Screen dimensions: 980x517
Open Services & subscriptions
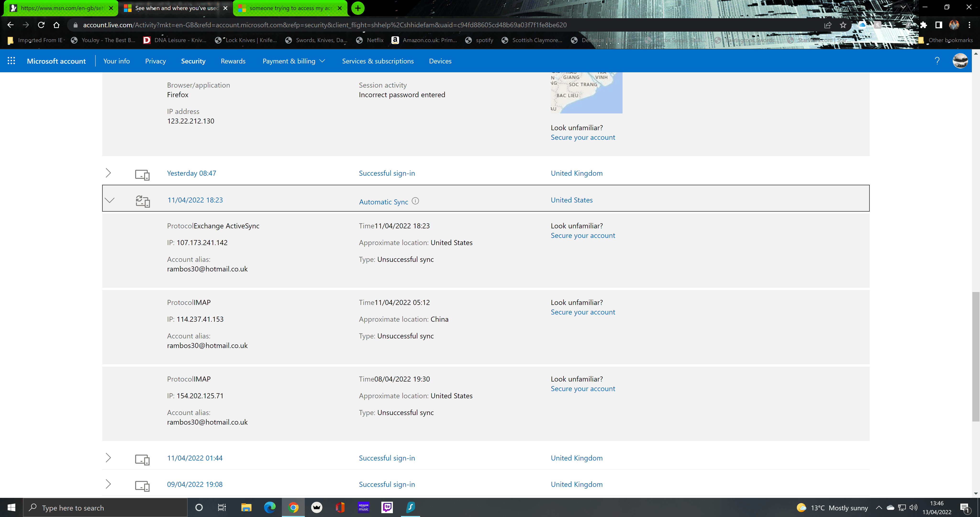coord(378,61)
